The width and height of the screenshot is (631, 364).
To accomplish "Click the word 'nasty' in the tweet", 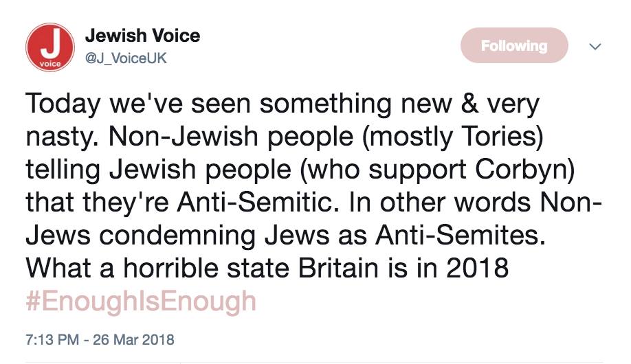I will click(63, 137).
